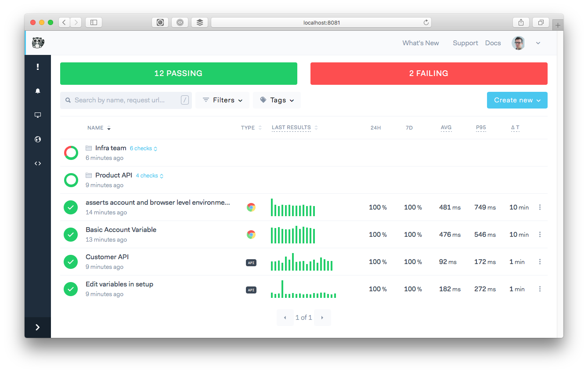Image resolution: width=588 pixels, height=373 pixels.
Task: Select the monitor icon in the sidebar
Action: [x=38, y=115]
